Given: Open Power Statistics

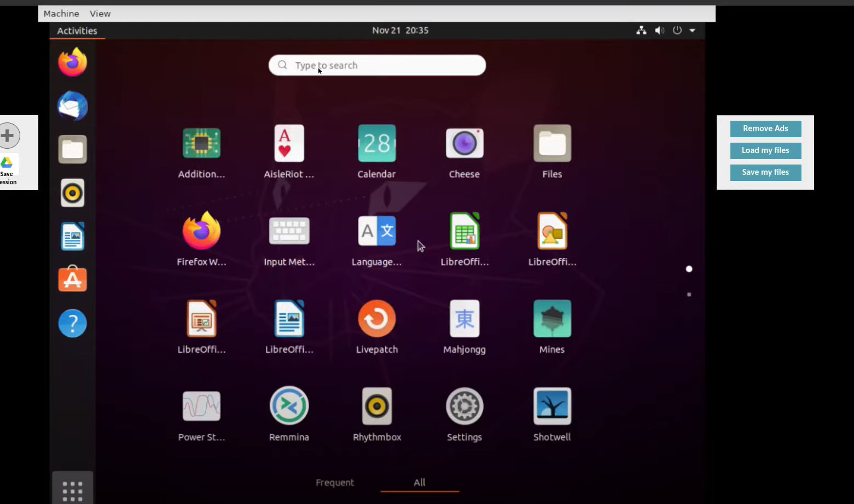Looking at the screenshot, I should [x=201, y=415].
